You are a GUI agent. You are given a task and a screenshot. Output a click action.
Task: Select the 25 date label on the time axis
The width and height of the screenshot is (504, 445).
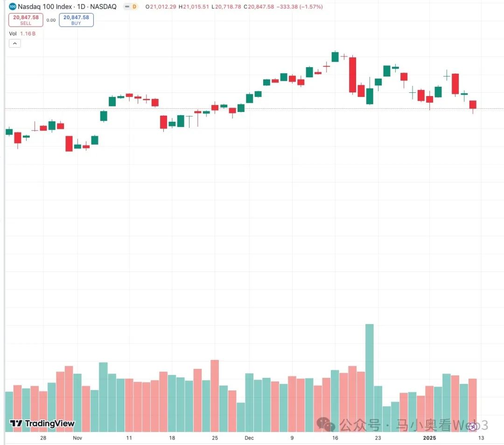(x=215, y=438)
